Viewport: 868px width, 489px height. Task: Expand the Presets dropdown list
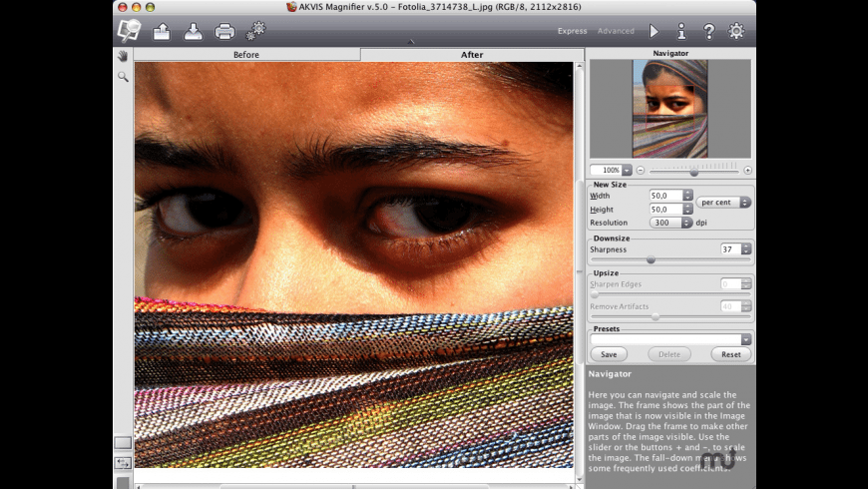tap(746, 339)
